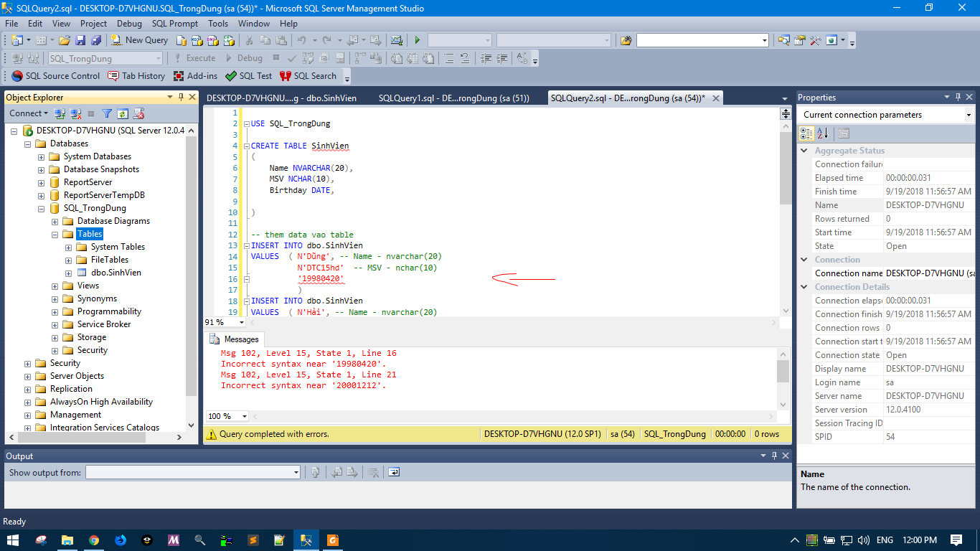Click the Database Engine Query icon

[180, 40]
